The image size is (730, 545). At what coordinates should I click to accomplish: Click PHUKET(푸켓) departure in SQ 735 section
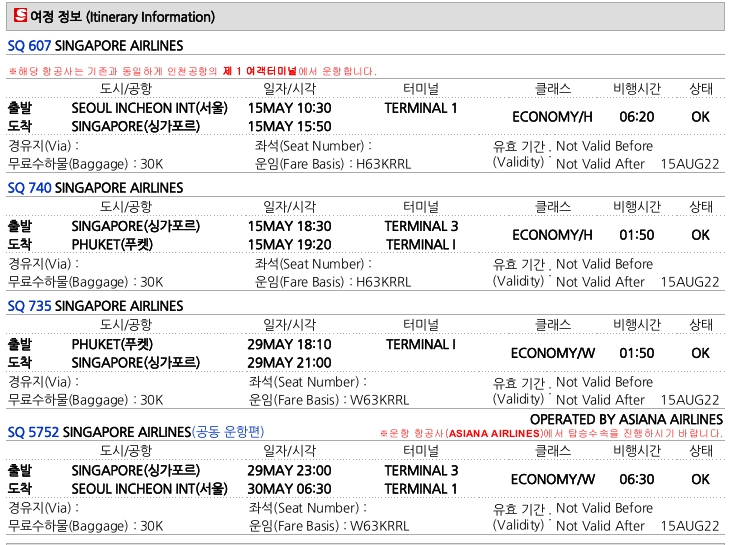112,344
